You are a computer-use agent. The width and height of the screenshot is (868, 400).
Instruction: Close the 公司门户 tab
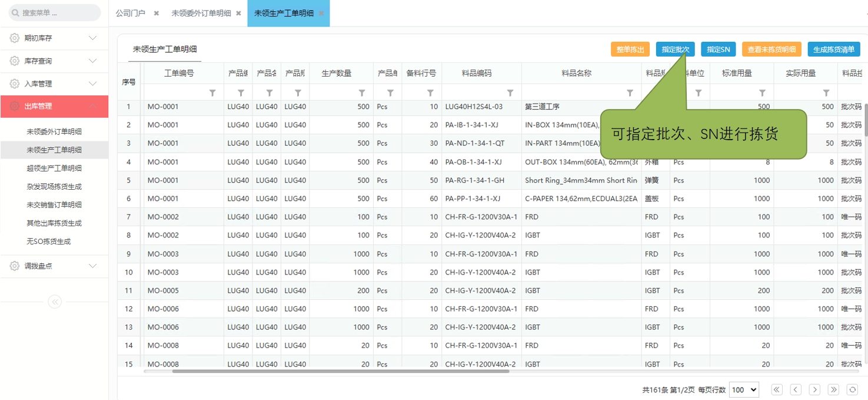coord(156,13)
